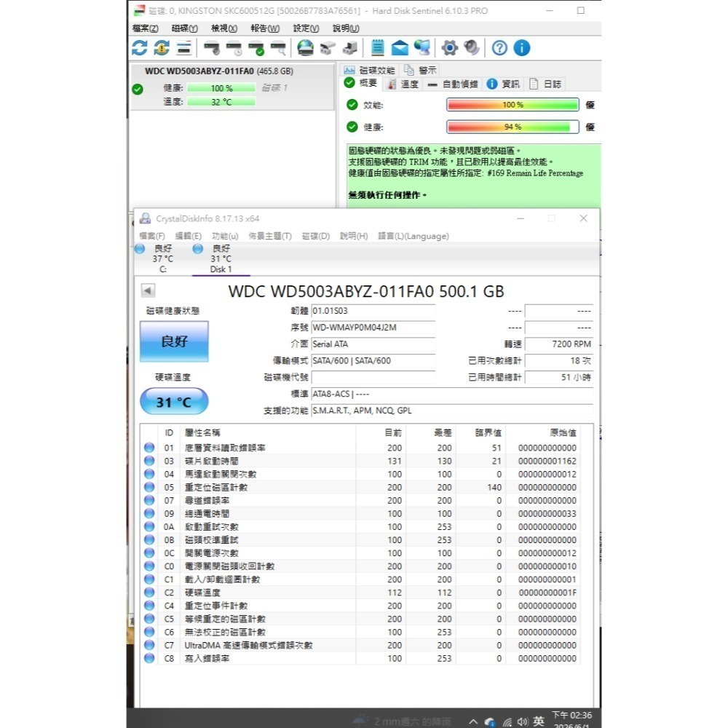Image resolution: width=728 pixels, height=728 pixels.
Task: Open the 報告(W) menu in Hard Disk Sentinel
Action: [265, 28]
